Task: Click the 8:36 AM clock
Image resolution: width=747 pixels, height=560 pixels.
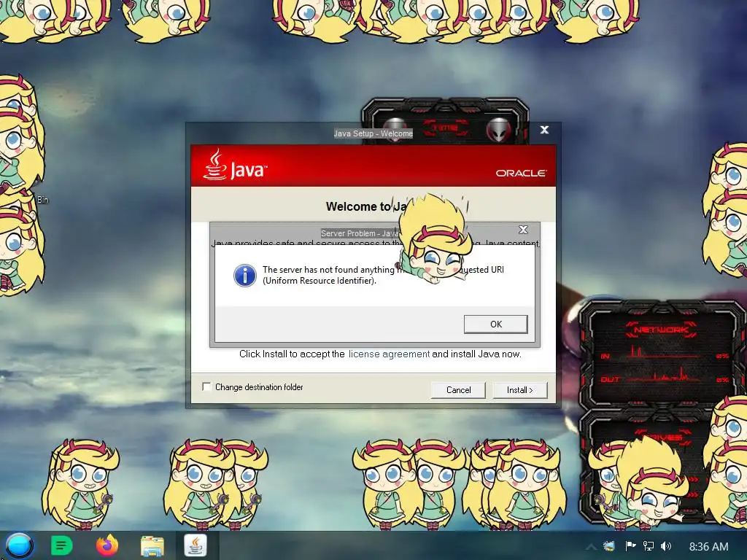Action: (708, 546)
